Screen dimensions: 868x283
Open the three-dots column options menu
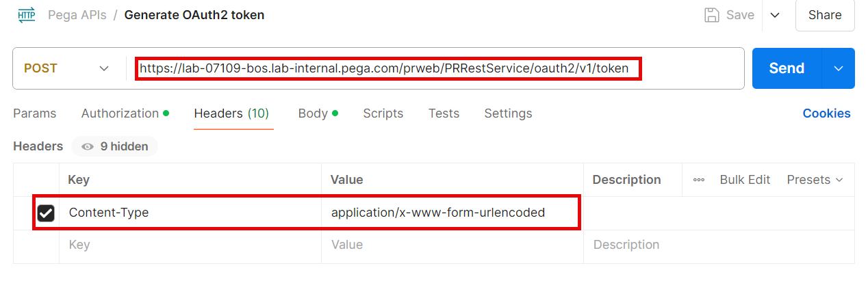pos(699,180)
